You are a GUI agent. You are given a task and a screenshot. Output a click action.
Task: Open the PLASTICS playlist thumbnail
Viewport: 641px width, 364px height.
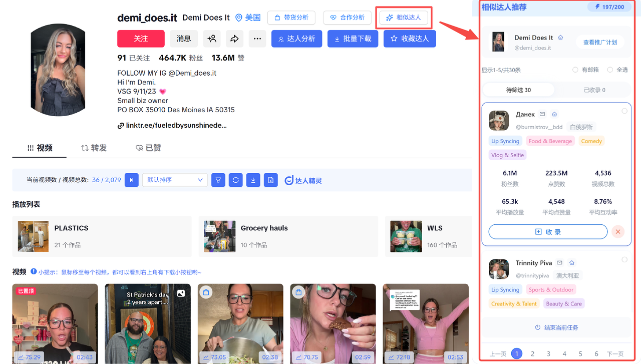tap(34, 236)
